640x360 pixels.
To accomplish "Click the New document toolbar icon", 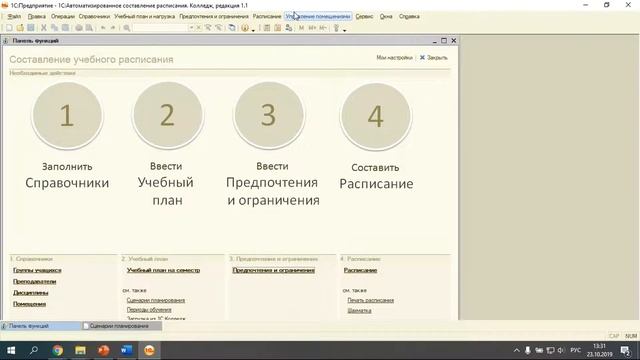I will click(9, 28).
